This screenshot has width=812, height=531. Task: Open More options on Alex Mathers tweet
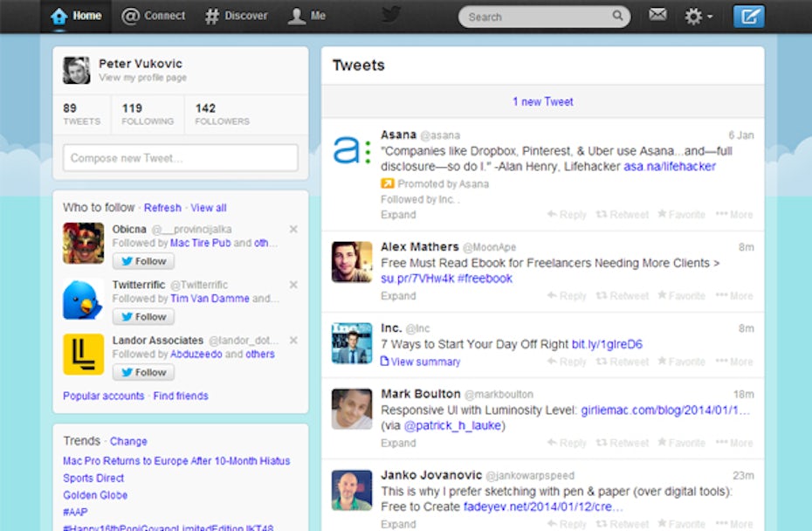click(x=733, y=296)
